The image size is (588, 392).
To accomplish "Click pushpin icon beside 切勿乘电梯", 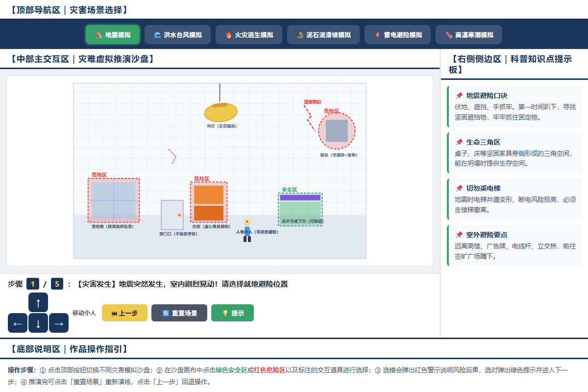I will coord(459,188).
